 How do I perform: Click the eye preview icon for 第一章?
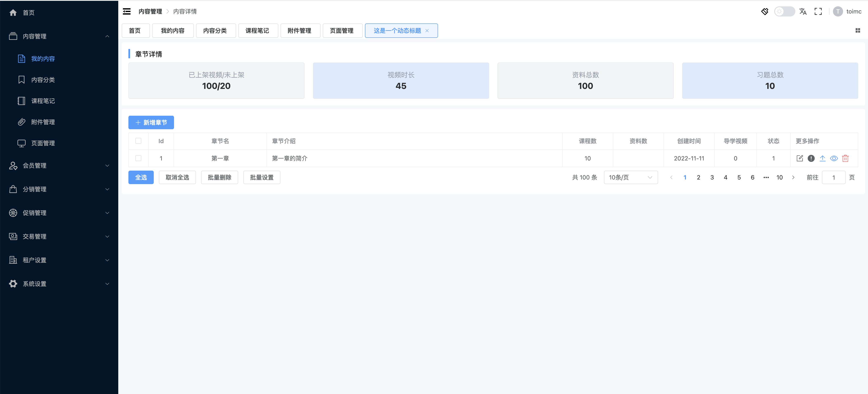(x=834, y=158)
